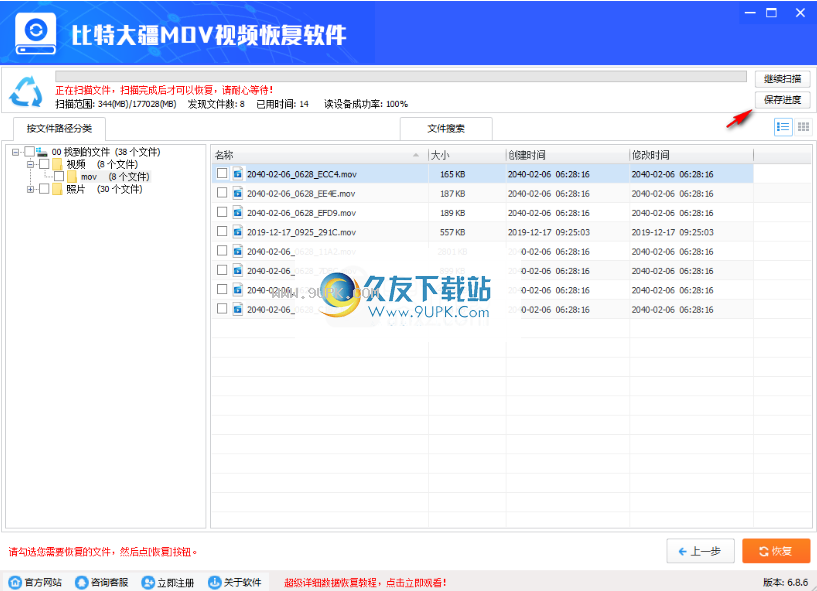Click the 继续扫描 button
The height and width of the screenshot is (591, 817).
pos(782,79)
